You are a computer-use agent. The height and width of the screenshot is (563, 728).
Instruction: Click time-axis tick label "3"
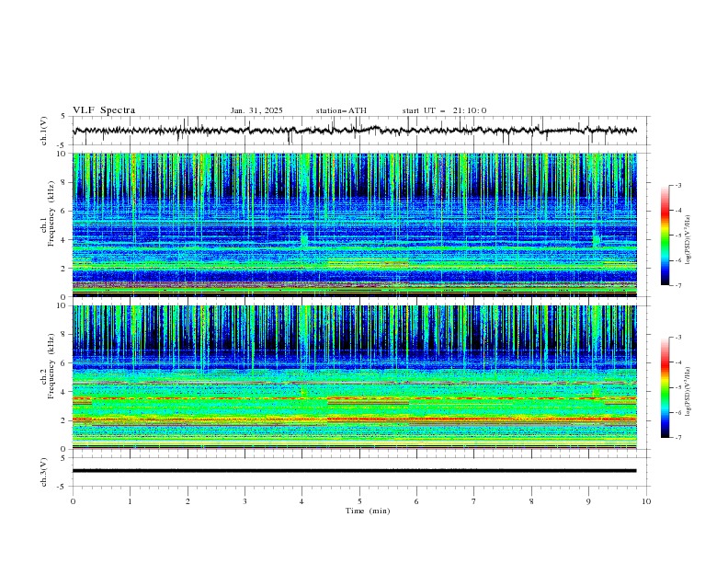pyautogui.click(x=245, y=501)
